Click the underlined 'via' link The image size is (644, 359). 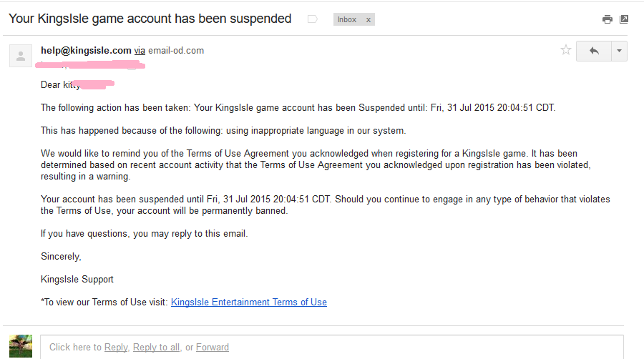pyautogui.click(x=140, y=51)
